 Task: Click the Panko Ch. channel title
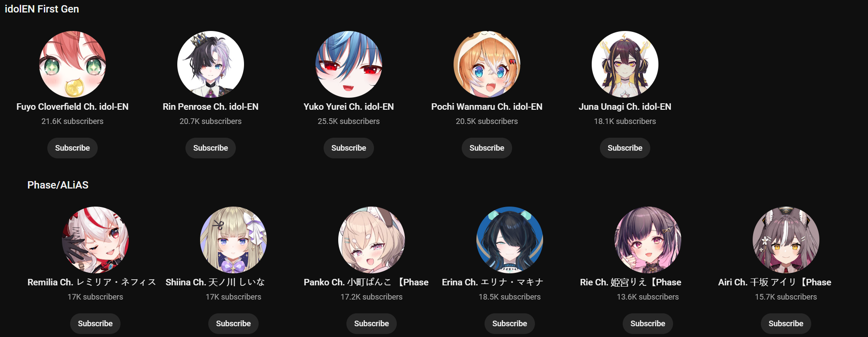point(366,282)
